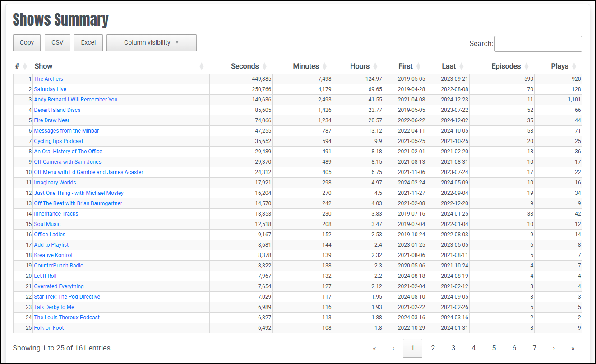The width and height of the screenshot is (596, 364).
Task: Open Office Ladies link
Action: click(x=50, y=235)
